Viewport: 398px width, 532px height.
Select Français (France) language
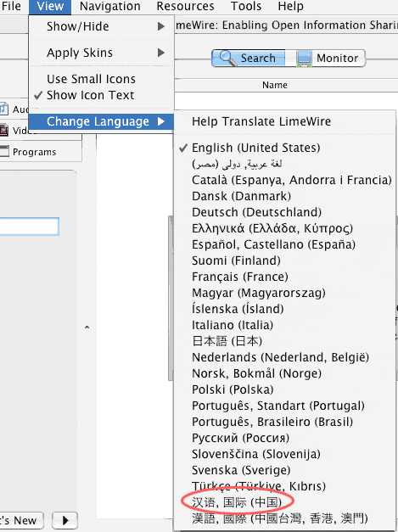(284, 277)
